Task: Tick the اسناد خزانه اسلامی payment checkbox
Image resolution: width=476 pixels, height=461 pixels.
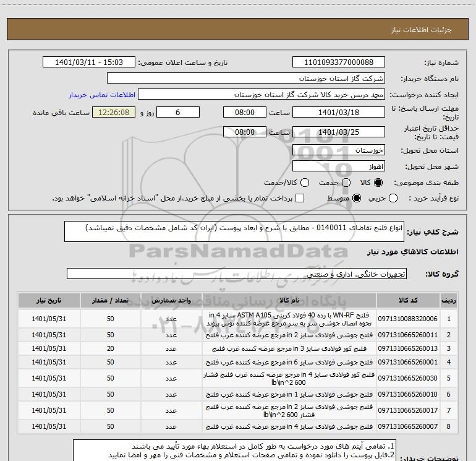Action: 300,198
